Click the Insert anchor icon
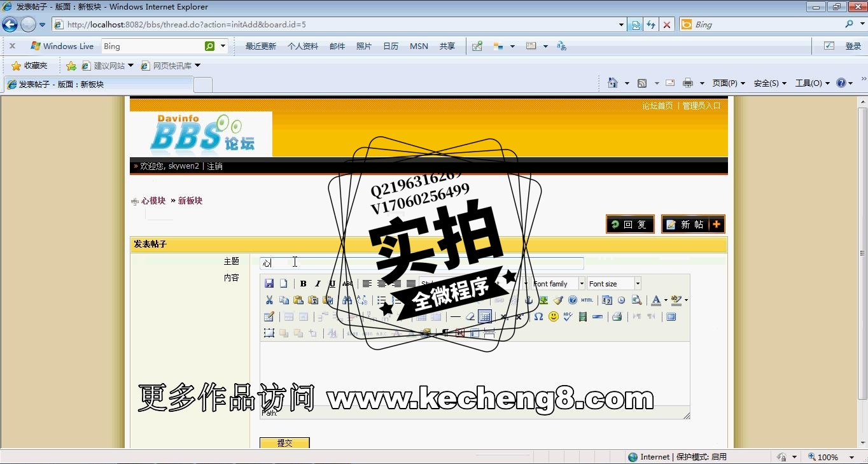 coord(529,300)
